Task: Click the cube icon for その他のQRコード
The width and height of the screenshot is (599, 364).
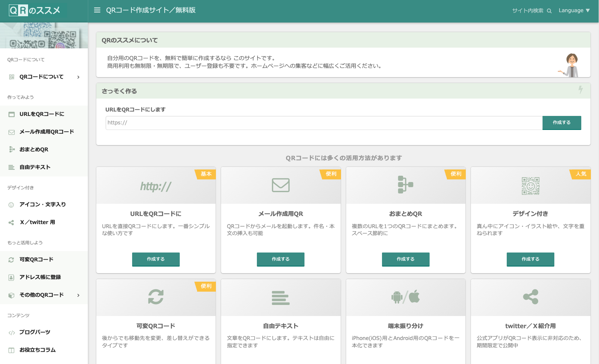Action: tap(11, 295)
